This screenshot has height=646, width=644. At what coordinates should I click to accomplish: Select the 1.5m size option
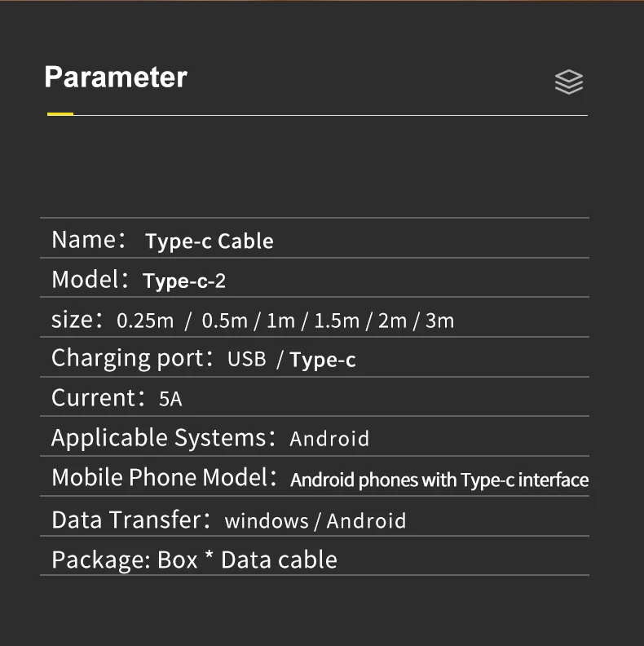[336, 320]
